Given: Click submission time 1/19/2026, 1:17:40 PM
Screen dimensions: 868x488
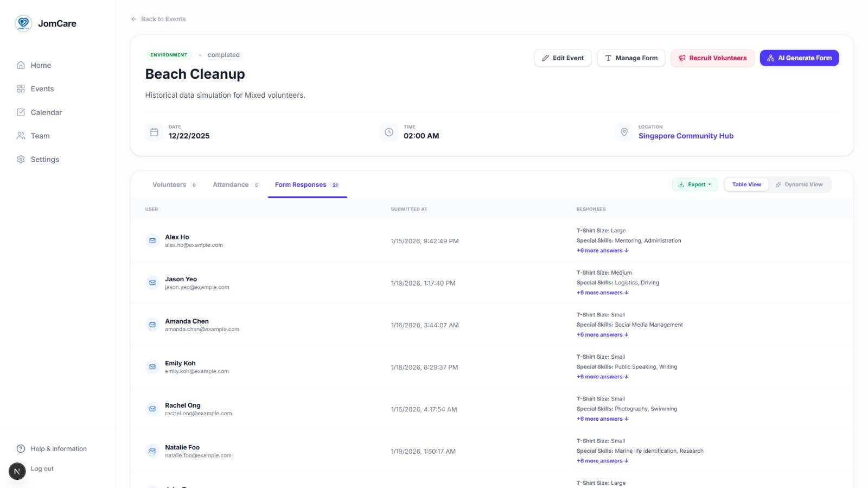Looking at the screenshot, I should (x=423, y=283).
